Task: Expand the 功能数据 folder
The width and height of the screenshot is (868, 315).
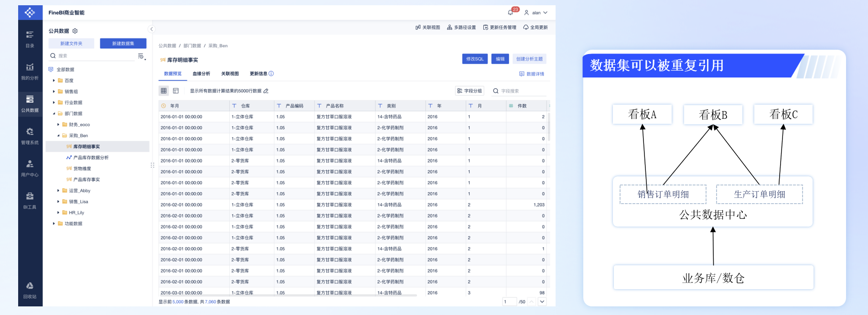Action: pyautogui.click(x=54, y=224)
